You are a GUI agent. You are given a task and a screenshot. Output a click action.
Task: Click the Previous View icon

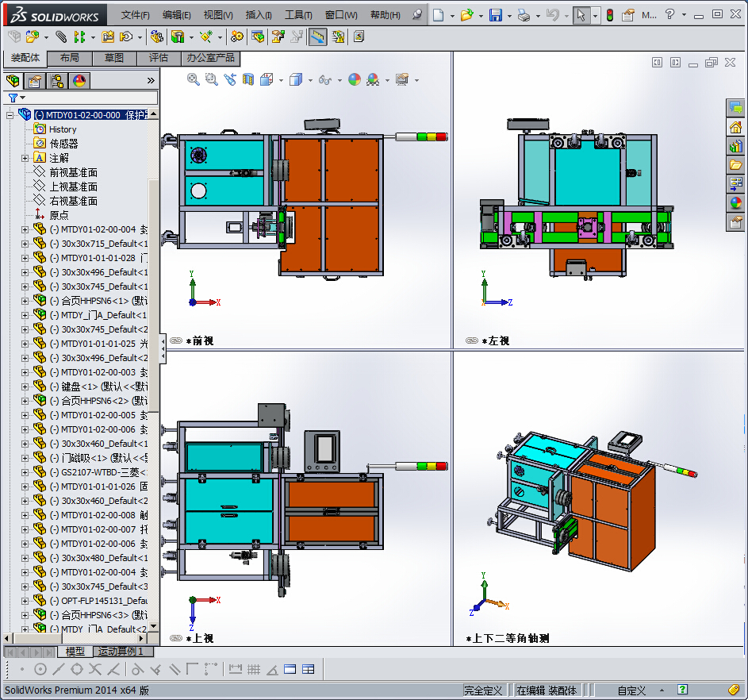click(x=230, y=79)
